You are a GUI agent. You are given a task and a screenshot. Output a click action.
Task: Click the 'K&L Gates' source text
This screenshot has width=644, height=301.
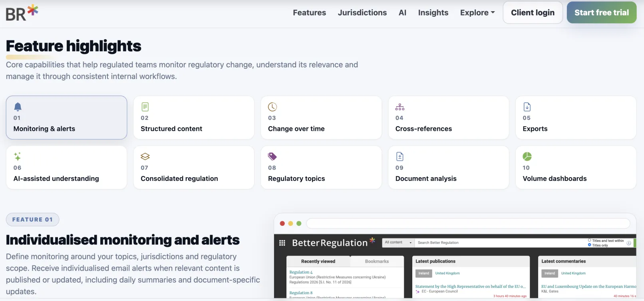point(550,291)
